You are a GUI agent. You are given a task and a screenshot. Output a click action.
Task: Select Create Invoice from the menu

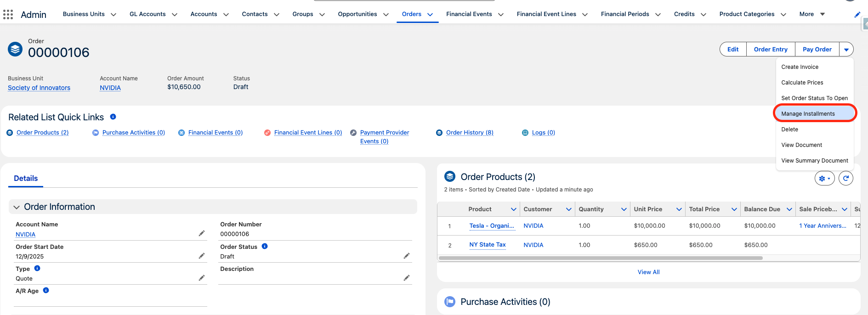point(815,67)
